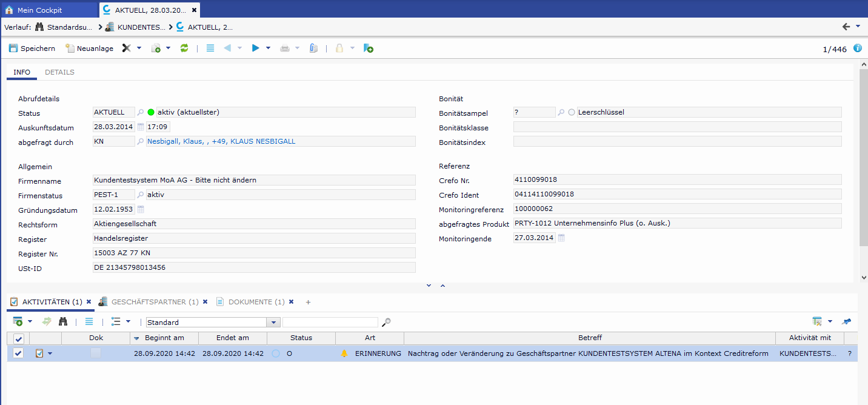This screenshot has height=405, width=868.
Task: Uncheck the ERINNERUNG activity row checkbox
Action: point(18,353)
